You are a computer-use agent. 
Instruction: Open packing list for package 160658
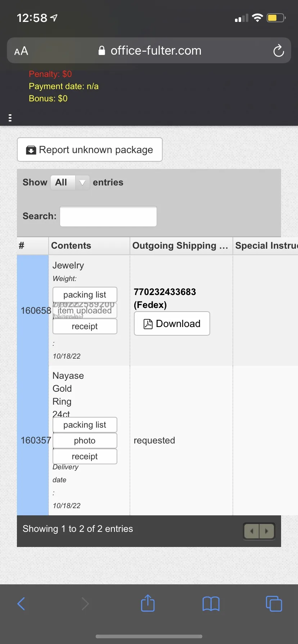pos(85,295)
